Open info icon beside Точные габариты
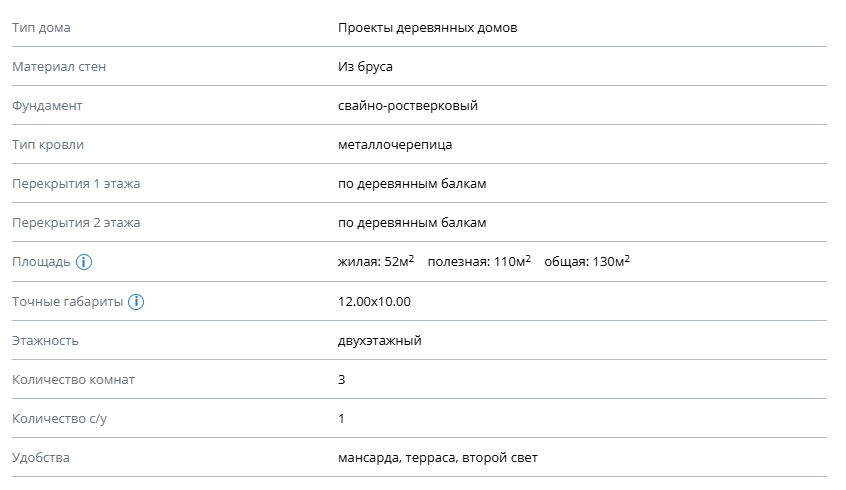 136,302
